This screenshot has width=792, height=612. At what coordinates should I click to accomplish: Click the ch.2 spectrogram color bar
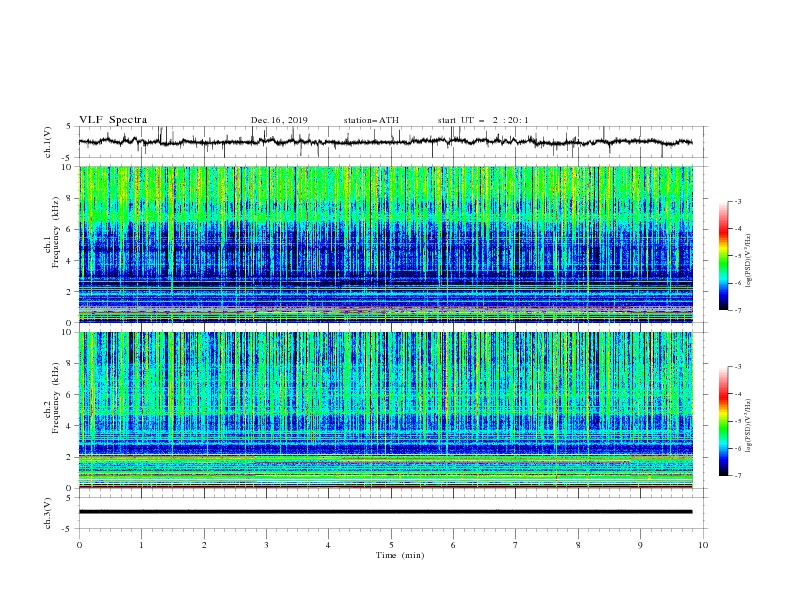(724, 421)
